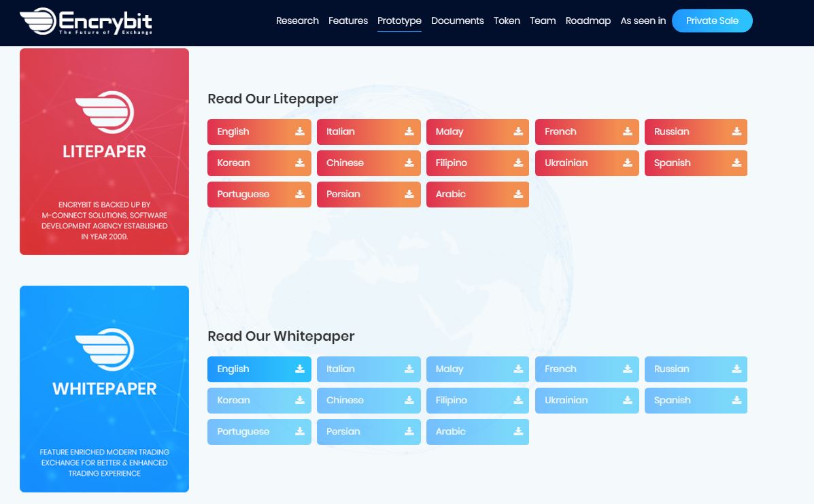The image size is (814, 504).
Task: Click download icon on Whitepaper Spanish button
Action: point(736,400)
